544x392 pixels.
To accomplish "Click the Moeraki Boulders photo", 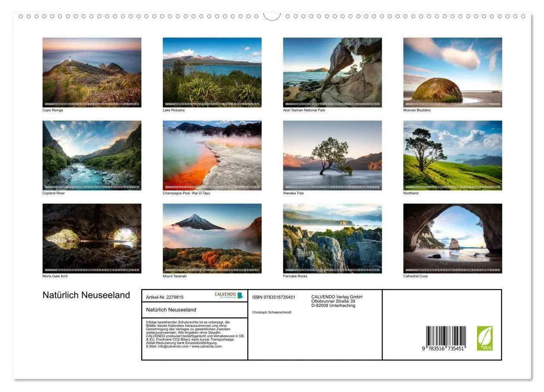I will click(x=453, y=73).
